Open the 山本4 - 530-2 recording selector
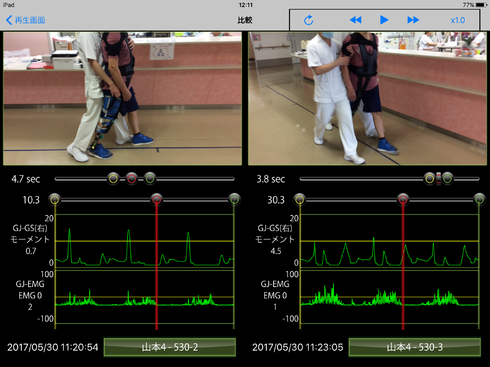 pos(170,347)
